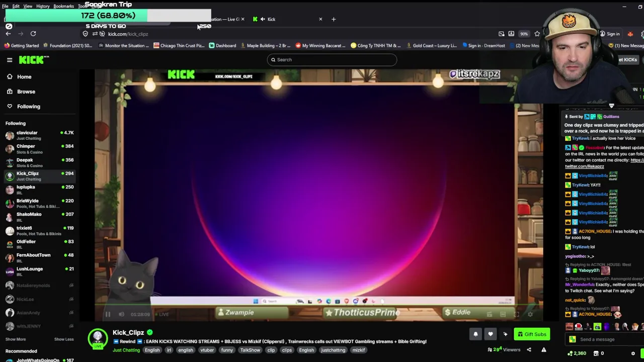Toggle follow with the heart button

pos(491,334)
